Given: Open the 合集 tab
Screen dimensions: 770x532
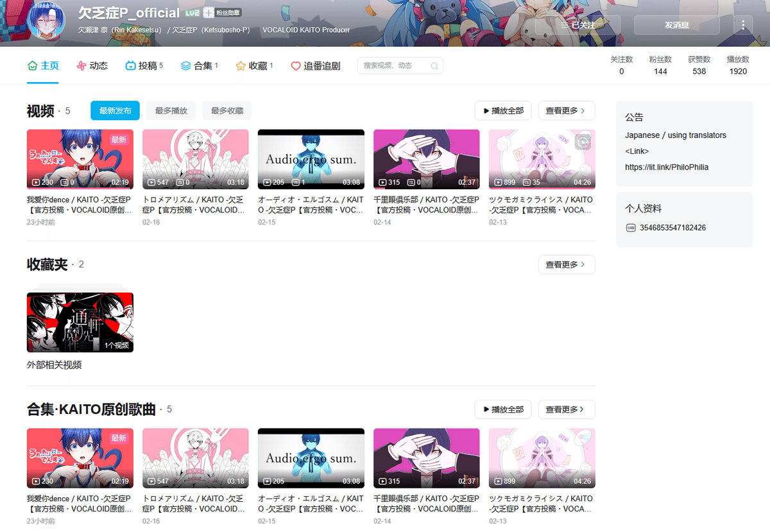Looking at the screenshot, I should pos(200,65).
